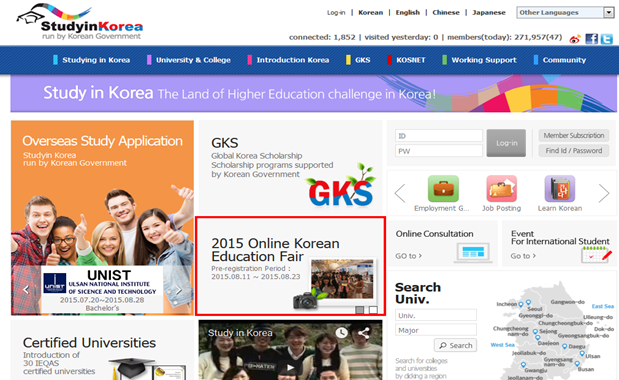Click Member Subscription button

tap(574, 135)
